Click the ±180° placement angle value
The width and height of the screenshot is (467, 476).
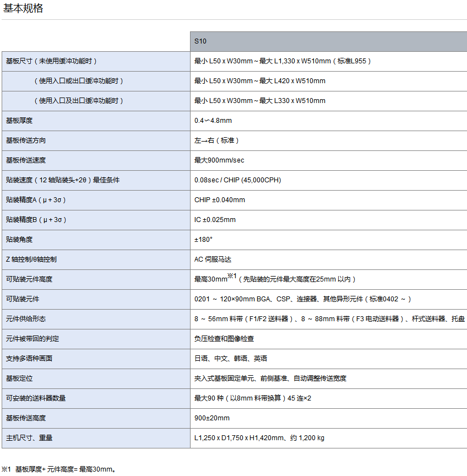click(203, 240)
